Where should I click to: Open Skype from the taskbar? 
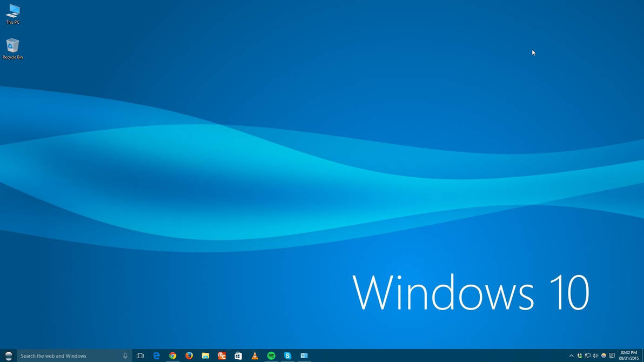click(287, 356)
